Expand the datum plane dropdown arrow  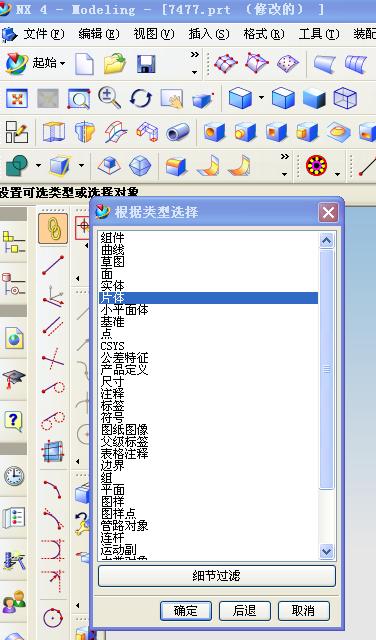81,165
